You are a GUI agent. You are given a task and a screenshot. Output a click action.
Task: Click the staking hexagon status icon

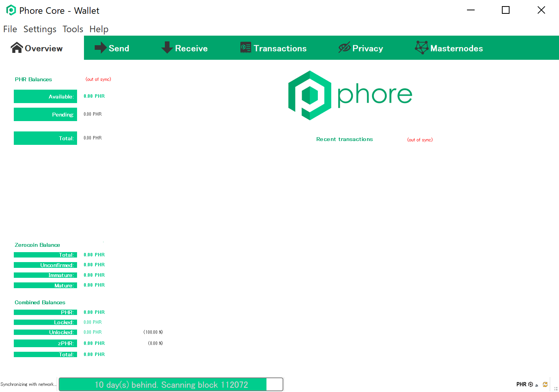[x=531, y=384]
